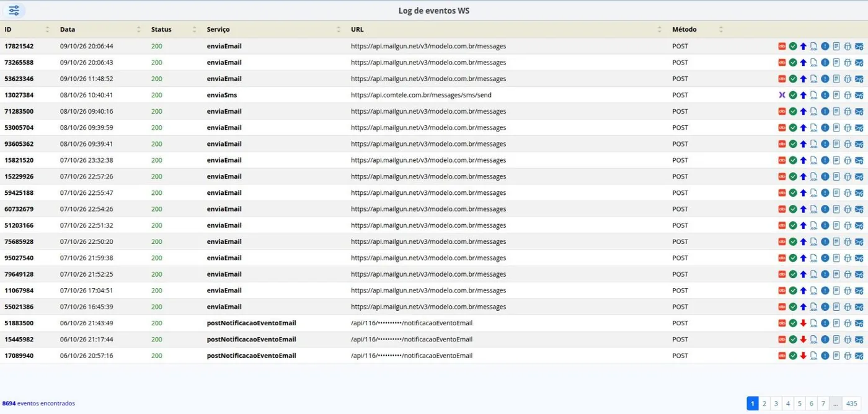
Task: Click the document icon for ID 15821520
Action: tap(836, 160)
